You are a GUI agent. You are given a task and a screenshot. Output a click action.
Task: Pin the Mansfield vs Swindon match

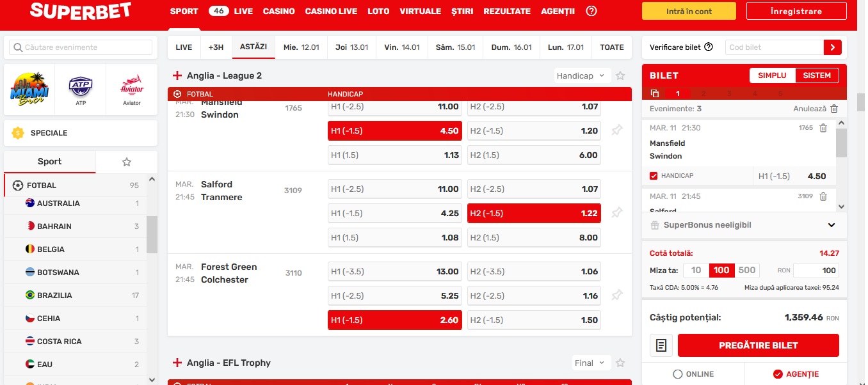[616, 130]
